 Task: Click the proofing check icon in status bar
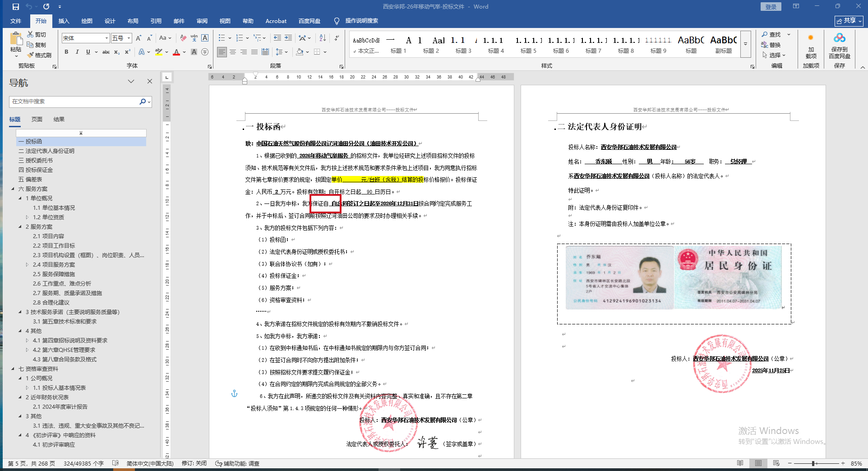pos(115,463)
